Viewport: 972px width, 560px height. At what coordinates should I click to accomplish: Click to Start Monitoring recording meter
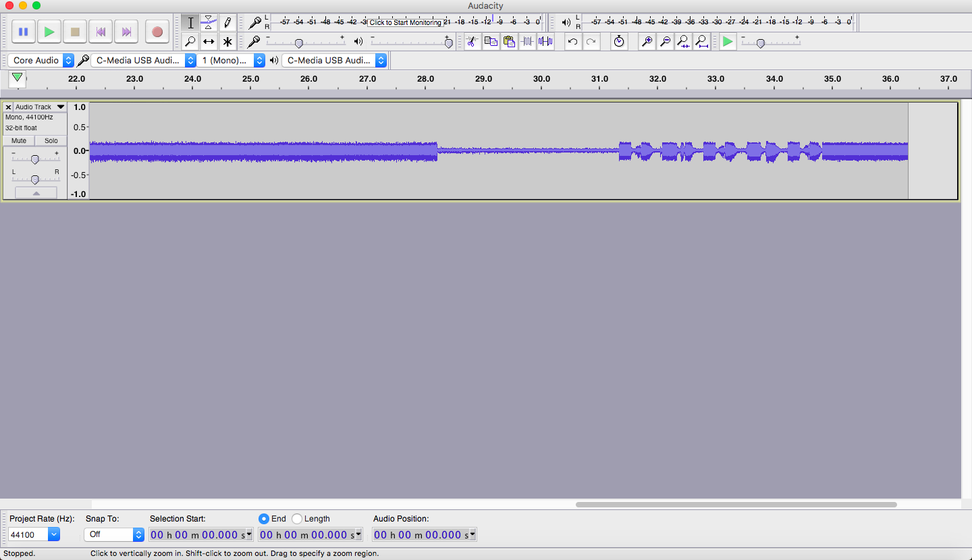pos(405,22)
